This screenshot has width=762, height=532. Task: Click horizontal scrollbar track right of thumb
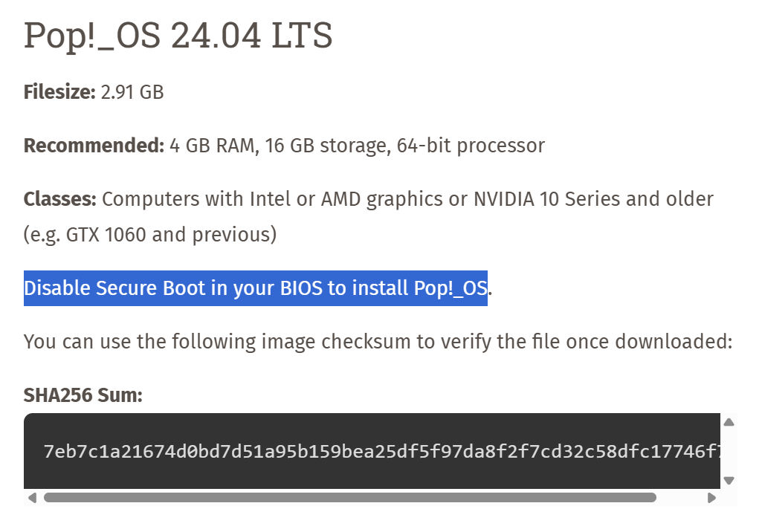680,498
